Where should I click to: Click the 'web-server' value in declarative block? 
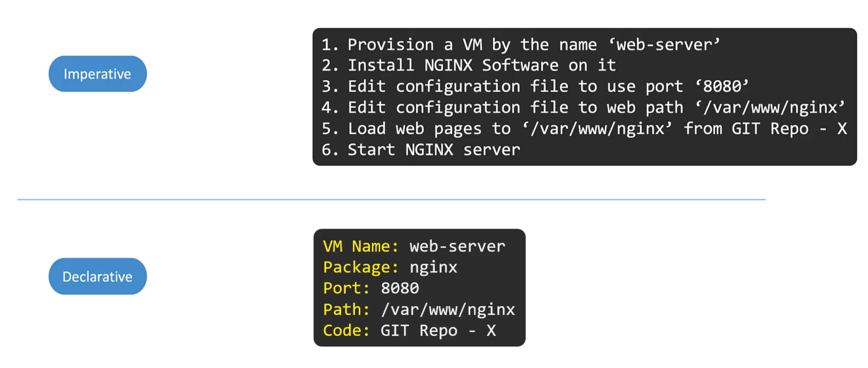click(457, 246)
